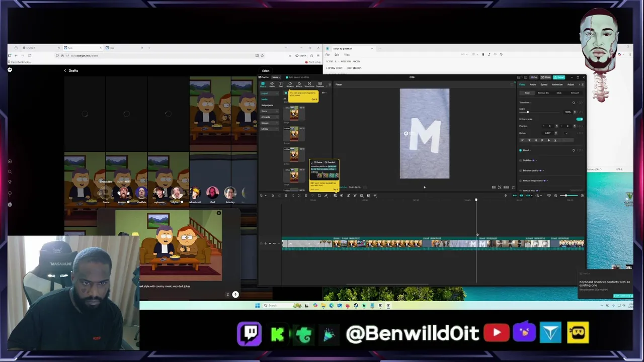
Task: Toggle the track visibility eye icon on the timeline
Action: pos(270,243)
